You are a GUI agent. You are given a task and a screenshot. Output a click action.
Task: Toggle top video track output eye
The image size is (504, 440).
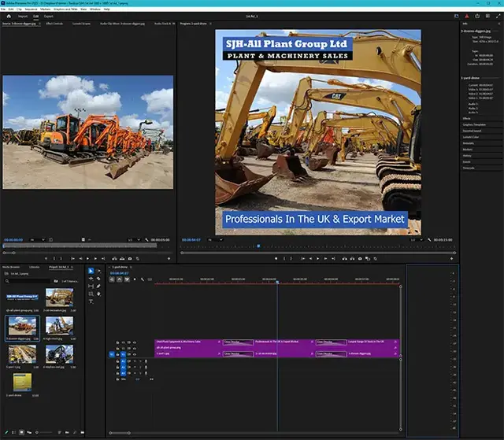click(135, 342)
